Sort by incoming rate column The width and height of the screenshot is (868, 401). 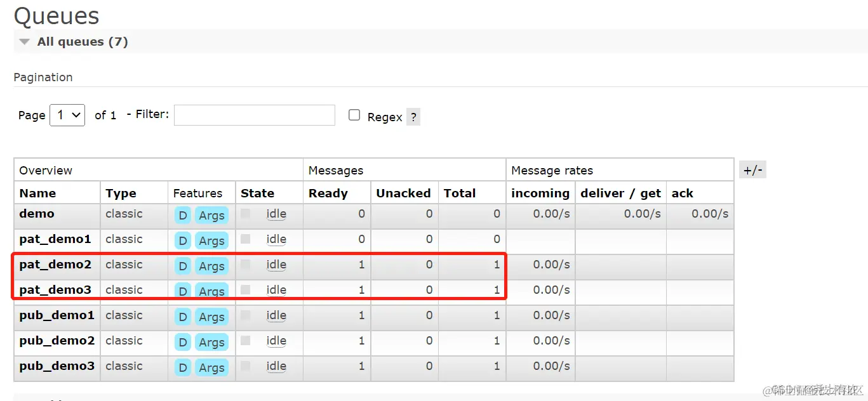coord(540,194)
